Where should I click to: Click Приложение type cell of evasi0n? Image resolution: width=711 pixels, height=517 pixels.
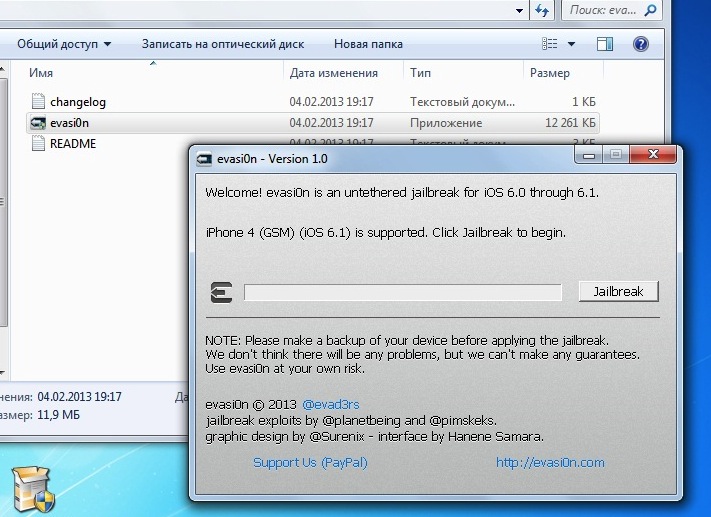point(446,123)
